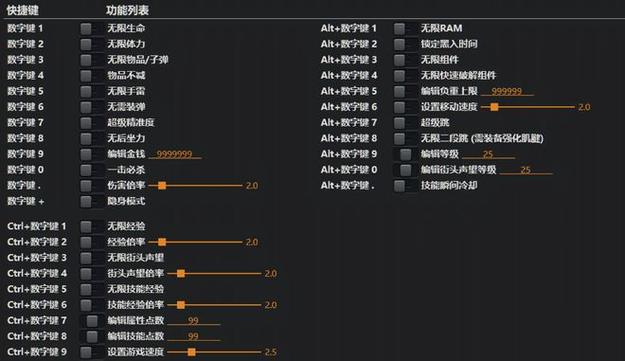Toggle 物品不减 switch

pyautogui.click(x=91, y=75)
